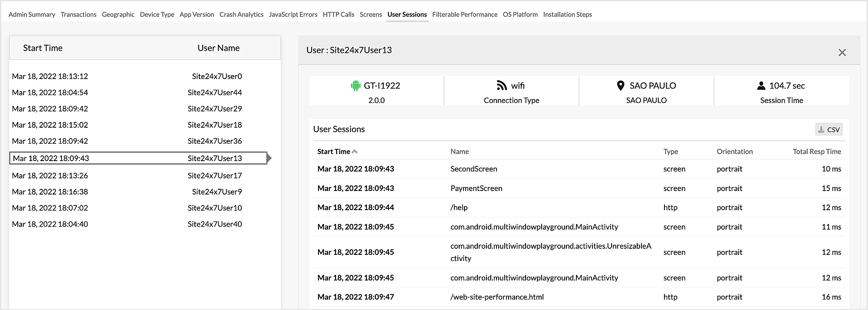The width and height of the screenshot is (868, 310).
Task: Open the Installation Steps tab
Action: (567, 14)
